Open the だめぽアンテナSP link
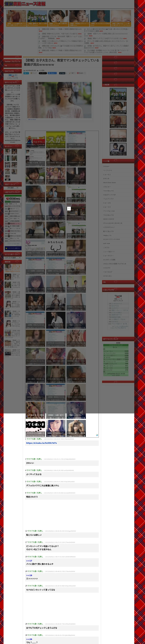This screenshot has width=145, height=644. [x=109, y=195]
